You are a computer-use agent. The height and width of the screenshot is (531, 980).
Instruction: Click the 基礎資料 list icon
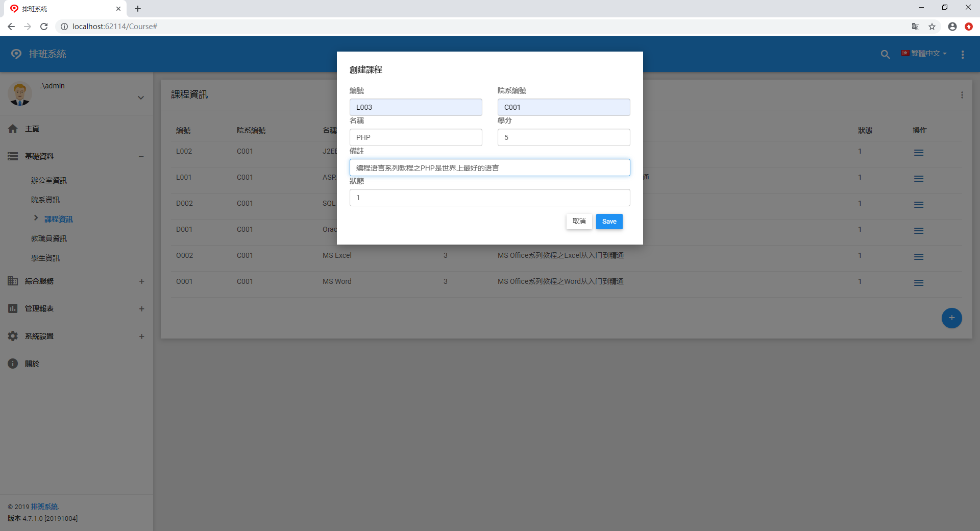(x=13, y=156)
